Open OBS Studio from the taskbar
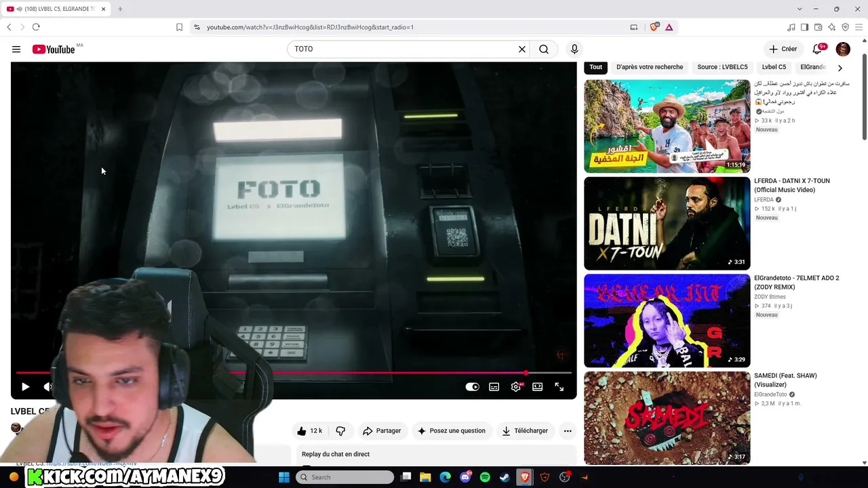The height and width of the screenshot is (488, 868). point(564,477)
